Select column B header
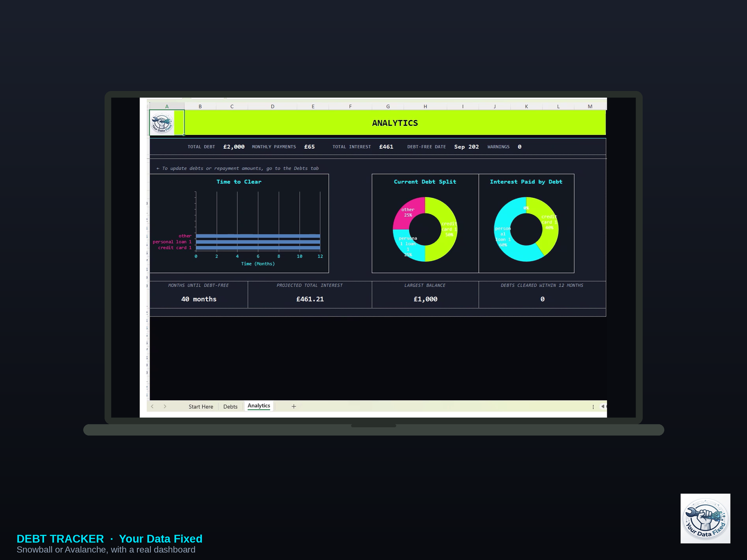 click(x=200, y=106)
